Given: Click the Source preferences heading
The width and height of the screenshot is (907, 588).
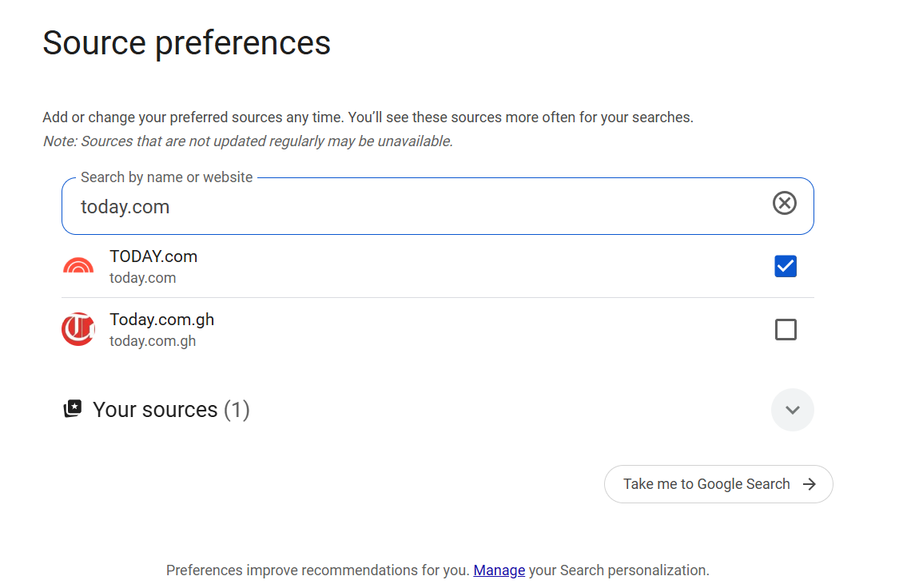Looking at the screenshot, I should pos(186,42).
